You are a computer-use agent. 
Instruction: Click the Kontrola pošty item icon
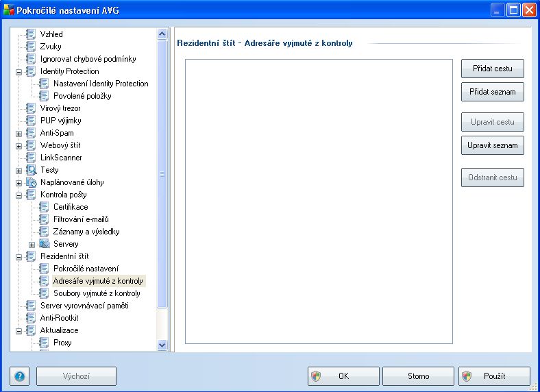coord(31,195)
